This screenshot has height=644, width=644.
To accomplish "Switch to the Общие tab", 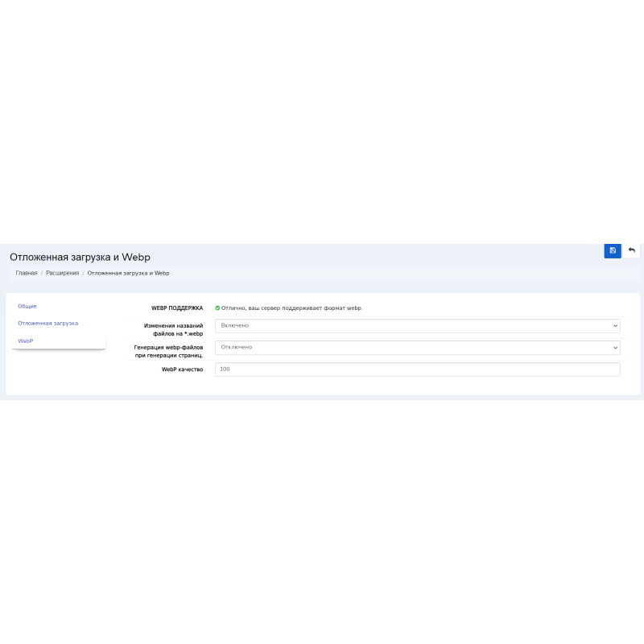I will 28,306.
